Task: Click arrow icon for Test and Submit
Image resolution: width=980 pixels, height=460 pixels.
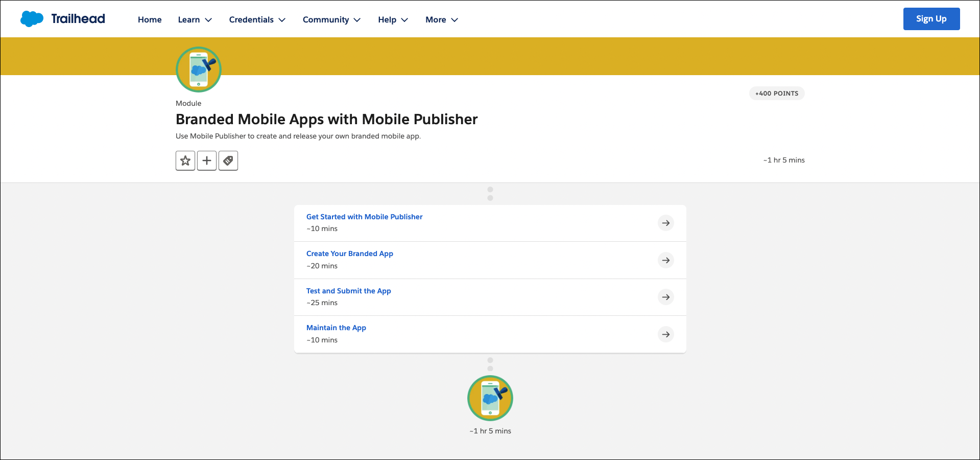Action: click(x=666, y=297)
